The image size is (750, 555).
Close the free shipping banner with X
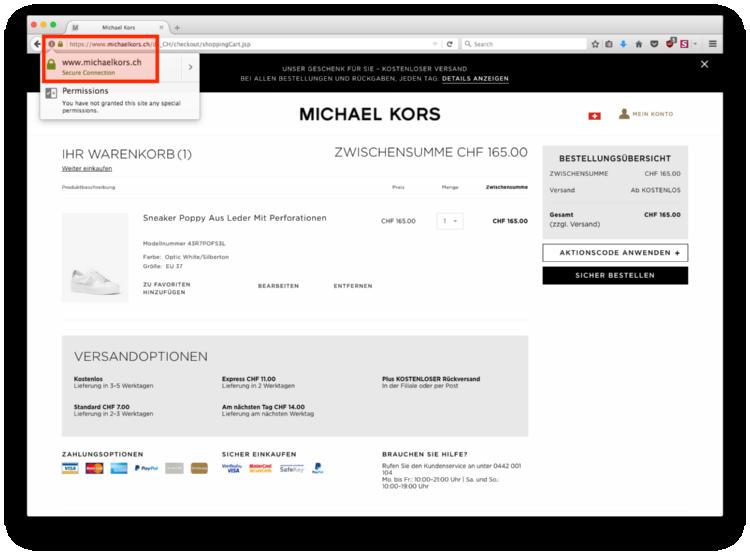tap(705, 64)
